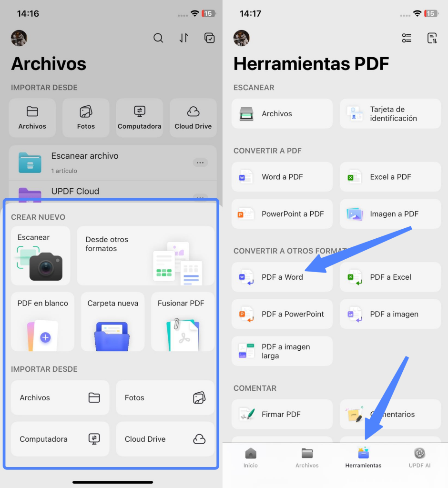Image resolution: width=448 pixels, height=488 pixels.
Task: Select the Word a PDF tool
Action: point(282,177)
